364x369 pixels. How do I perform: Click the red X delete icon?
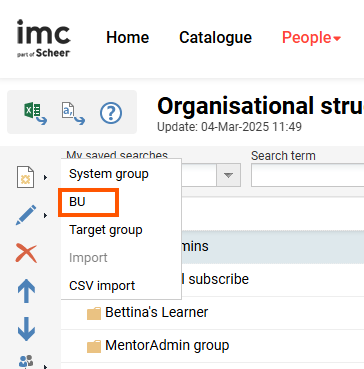[x=26, y=253]
